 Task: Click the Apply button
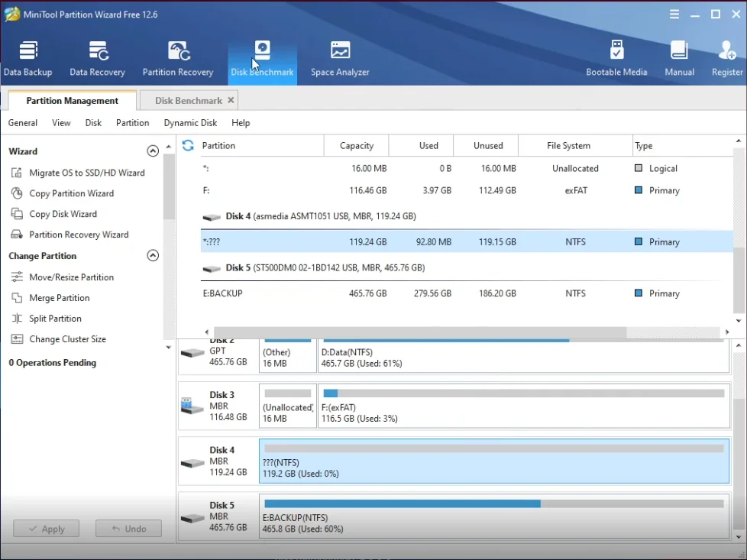coord(45,529)
